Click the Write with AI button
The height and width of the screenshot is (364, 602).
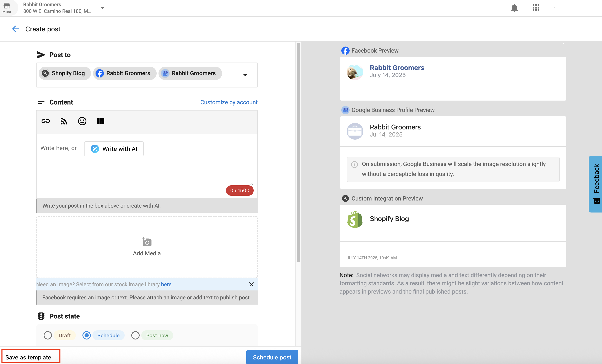tap(114, 149)
